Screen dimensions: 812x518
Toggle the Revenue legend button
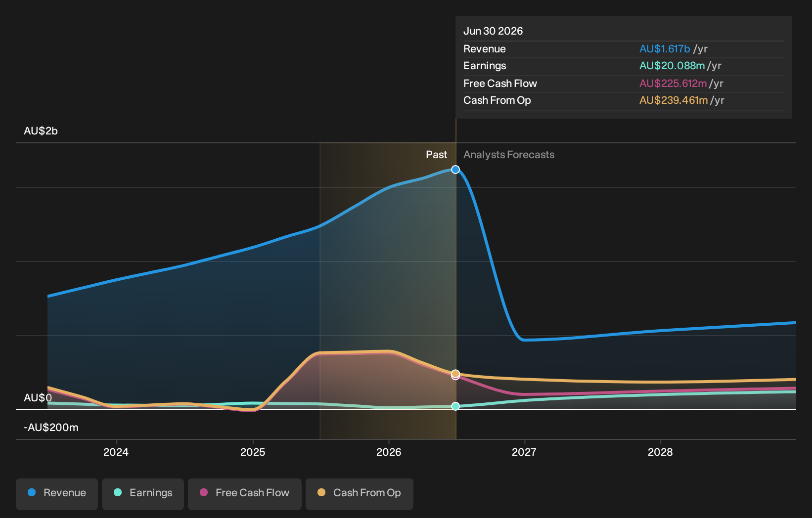(57, 494)
